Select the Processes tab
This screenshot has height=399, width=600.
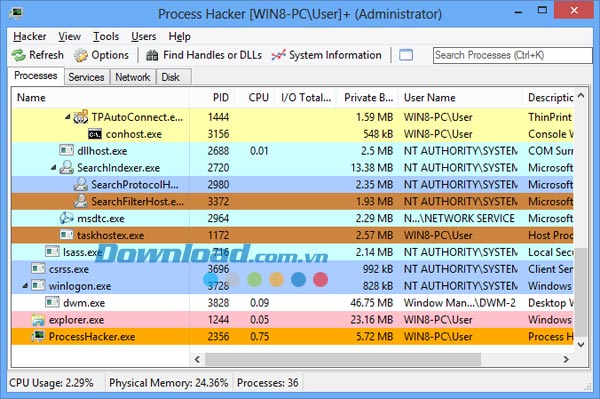tap(36, 75)
